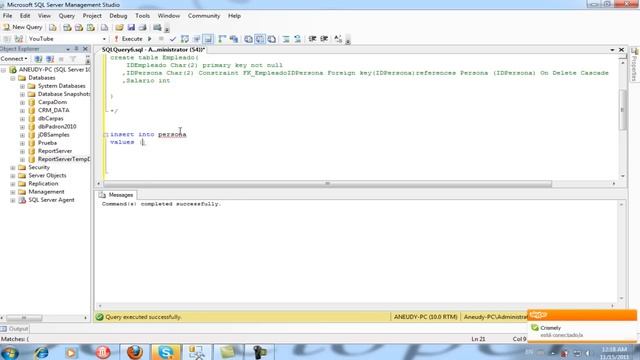Expand the System Databases folder
Screen dimensions: 640x360
(22, 86)
